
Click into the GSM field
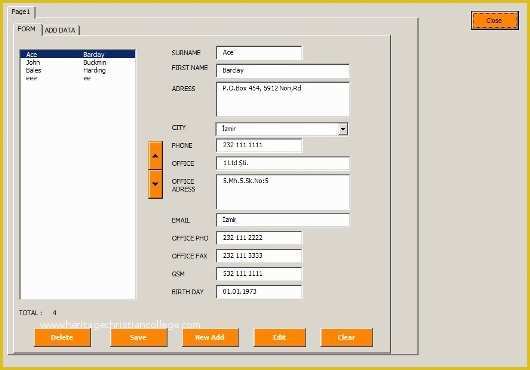click(259, 274)
